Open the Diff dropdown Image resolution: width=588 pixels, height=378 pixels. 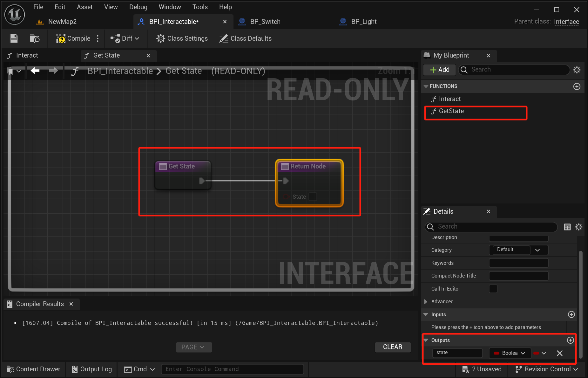pyautogui.click(x=125, y=38)
